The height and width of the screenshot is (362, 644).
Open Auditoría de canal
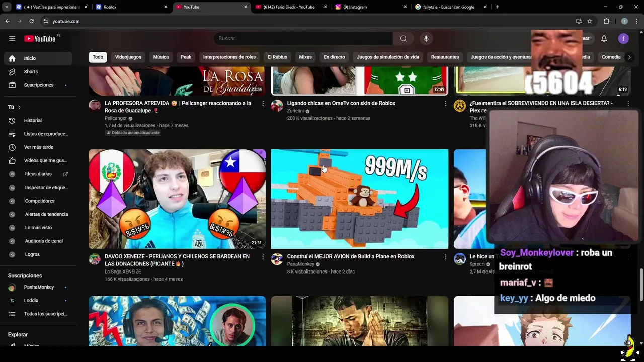(x=38, y=241)
